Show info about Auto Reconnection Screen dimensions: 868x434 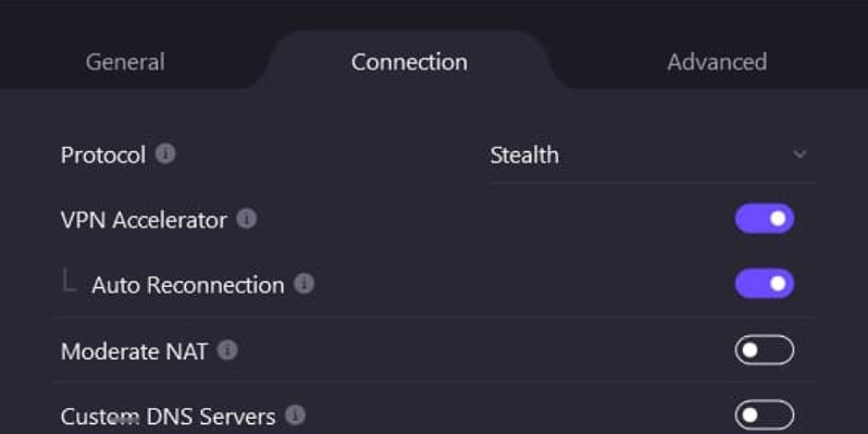point(305,284)
